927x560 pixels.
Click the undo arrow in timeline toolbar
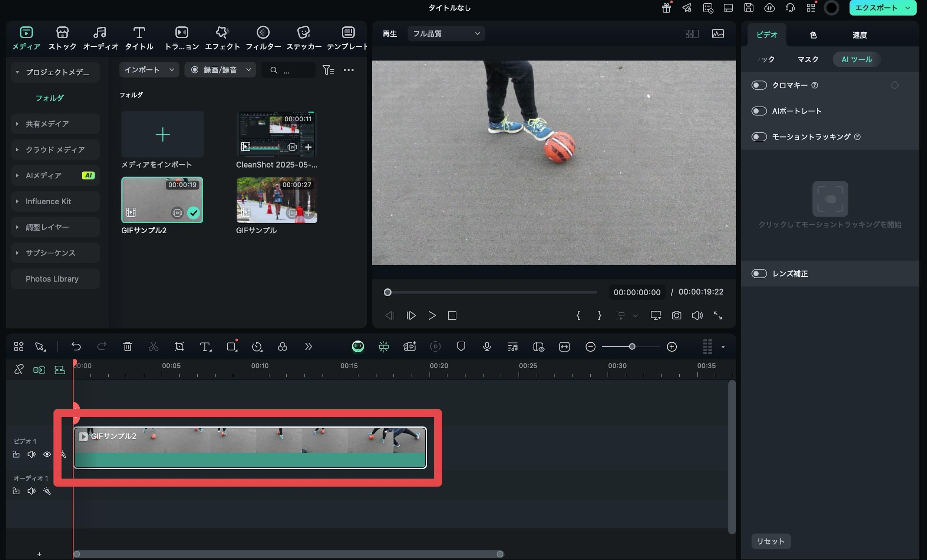(x=76, y=347)
